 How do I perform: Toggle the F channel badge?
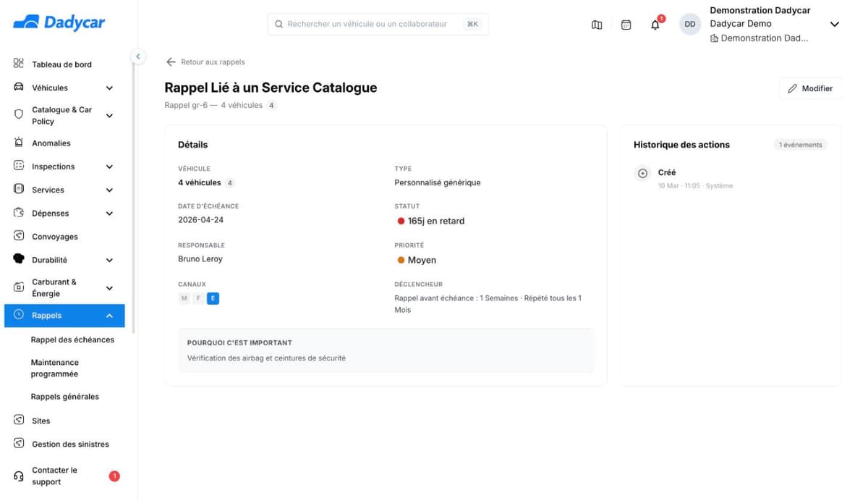click(x=198, y=298)
